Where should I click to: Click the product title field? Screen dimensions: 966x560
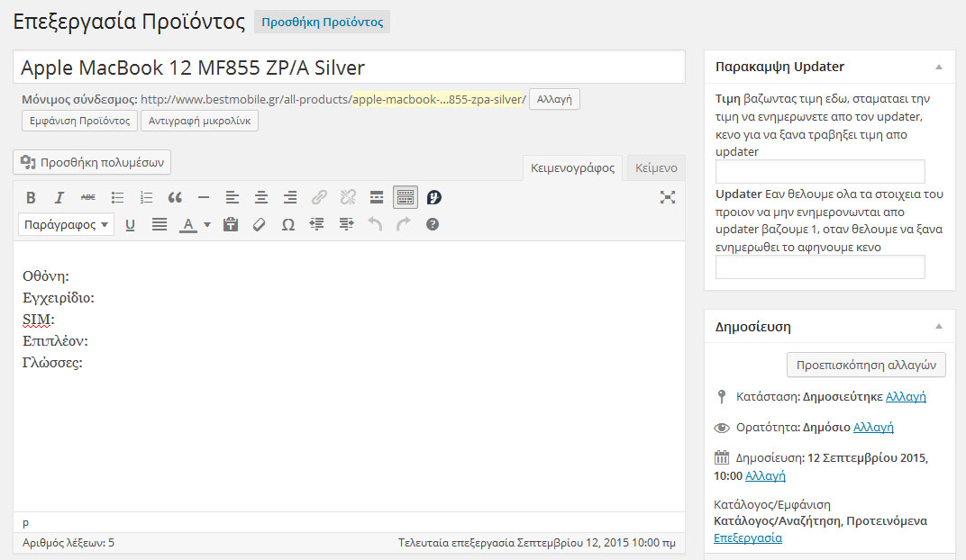(x=350, y=68)
